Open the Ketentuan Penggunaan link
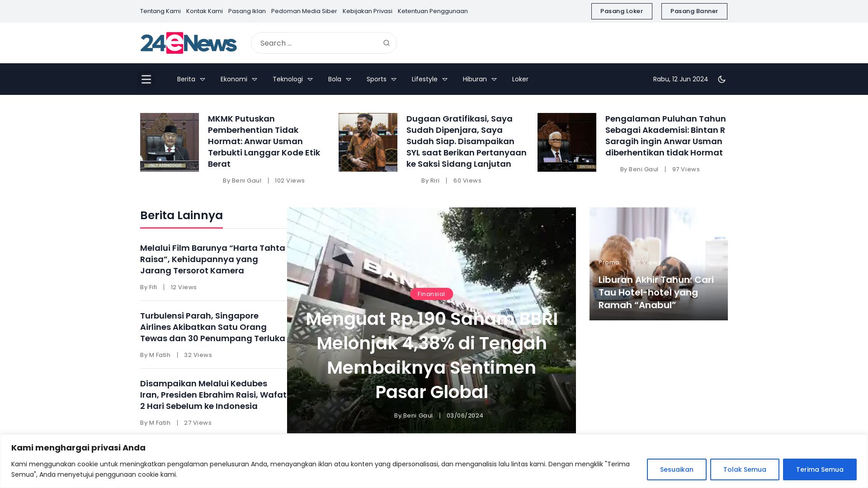 pyautogui.click(x=433, y=11)
